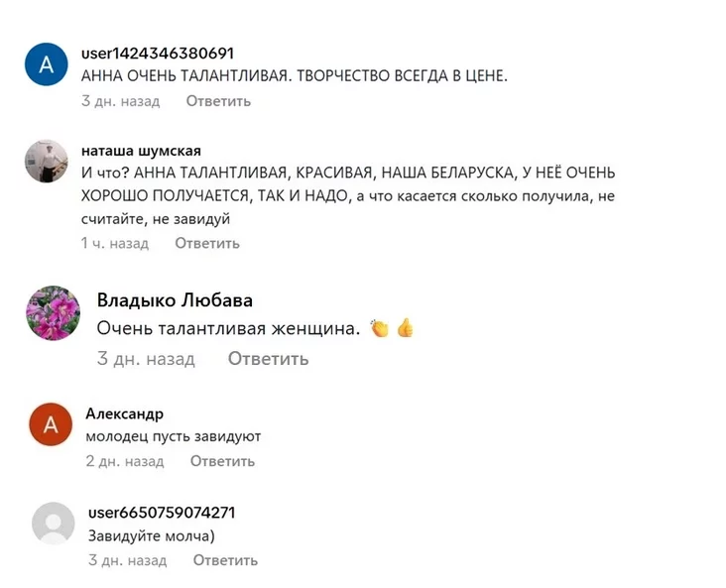Reply to наташа шумская's comment
Viewport: 726px width, 588px height.
click(207, 243)
